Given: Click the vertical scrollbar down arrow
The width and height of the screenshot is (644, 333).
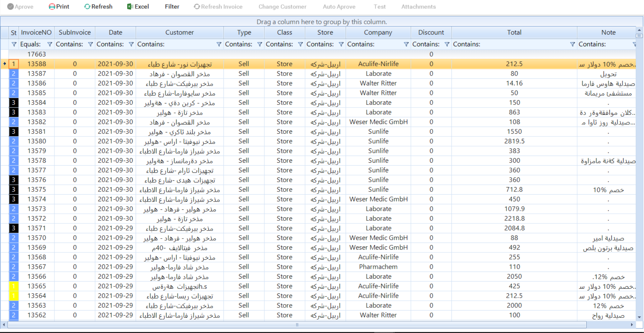Looking at the screenshot, I should [x=639, y=317].
